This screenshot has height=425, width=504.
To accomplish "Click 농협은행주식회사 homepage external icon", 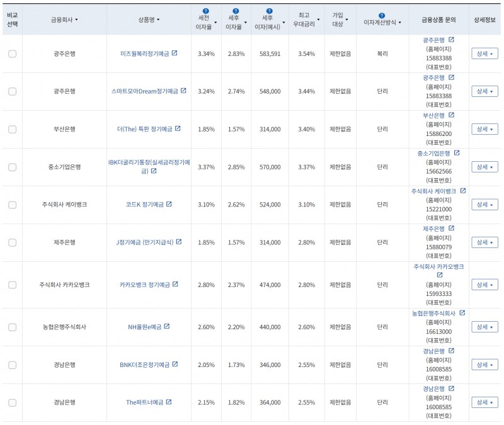I will click(462, 312).
